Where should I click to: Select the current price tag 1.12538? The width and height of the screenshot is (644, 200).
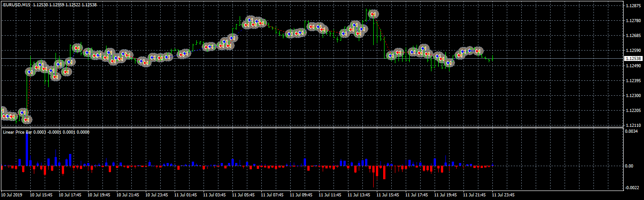[x=633, y=59]
